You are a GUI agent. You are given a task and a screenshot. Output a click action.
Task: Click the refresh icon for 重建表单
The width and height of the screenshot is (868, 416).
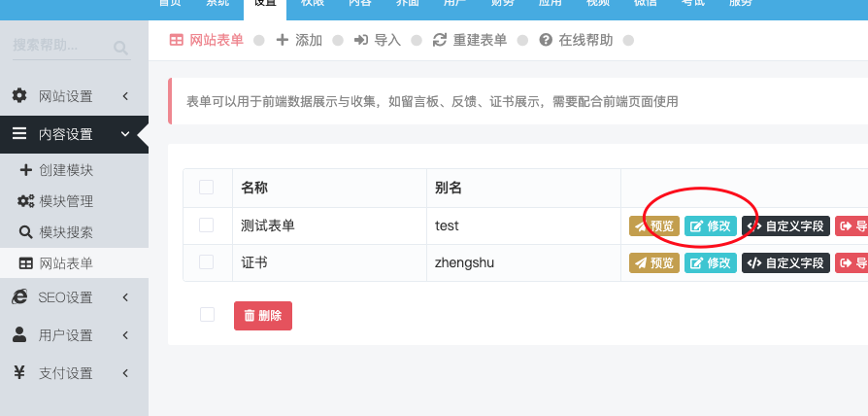(x=440, y=40)
